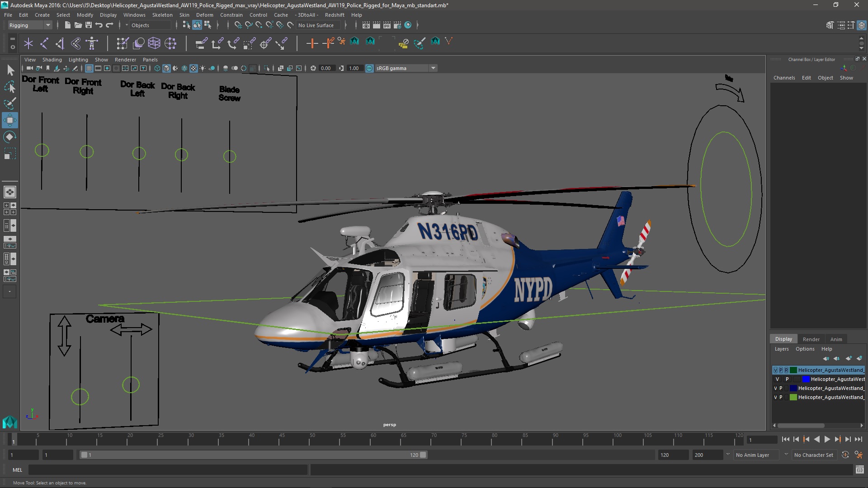Open the layer editor Options menu
Image resolution: width=868 pixels, height=488 pixels.
(x=805, y=349)
